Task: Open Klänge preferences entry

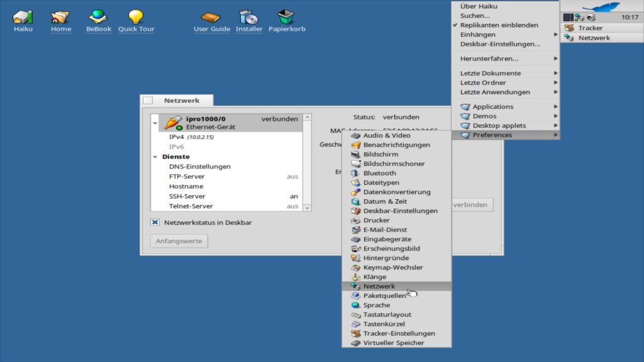Action: pyautogui.click(x=397, y=277)
